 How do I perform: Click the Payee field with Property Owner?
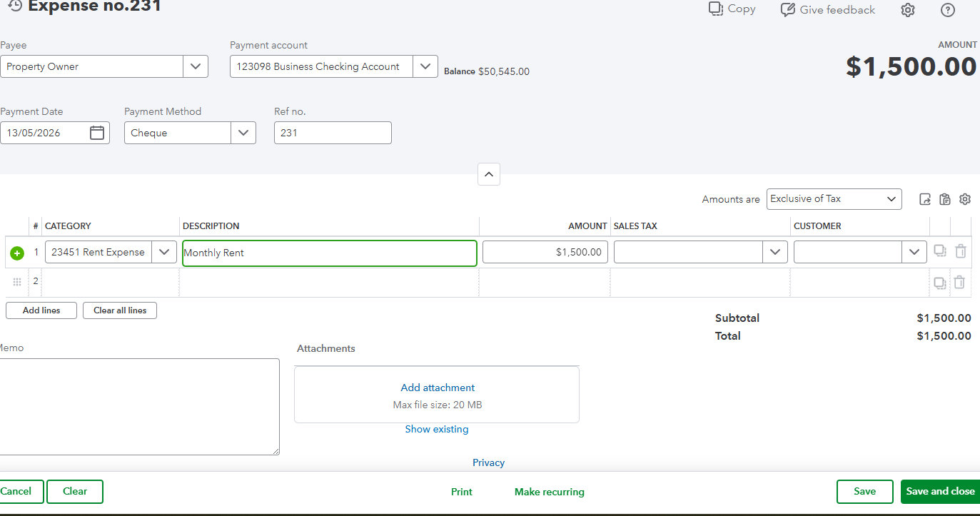coord(91,66)
